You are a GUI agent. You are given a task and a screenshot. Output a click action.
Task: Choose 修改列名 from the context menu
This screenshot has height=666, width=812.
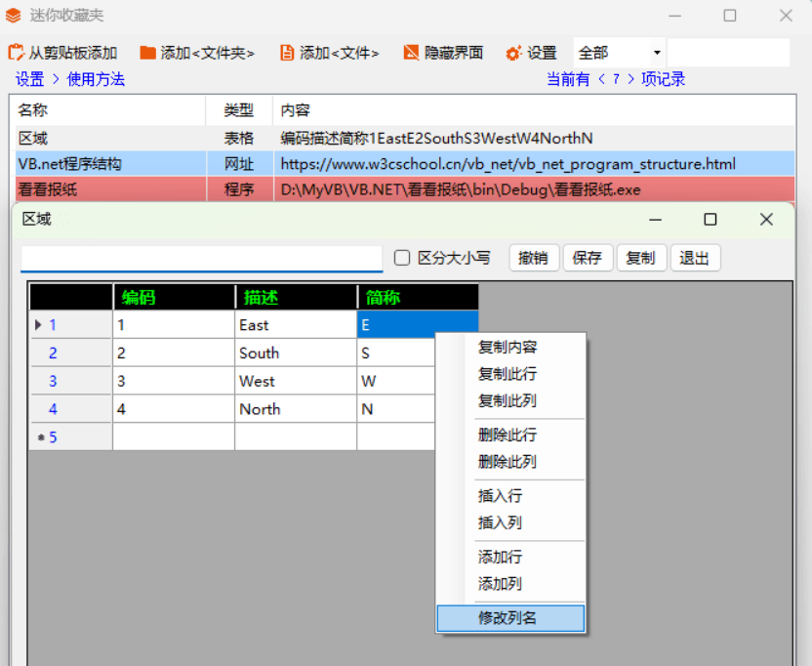pos(507,618)
